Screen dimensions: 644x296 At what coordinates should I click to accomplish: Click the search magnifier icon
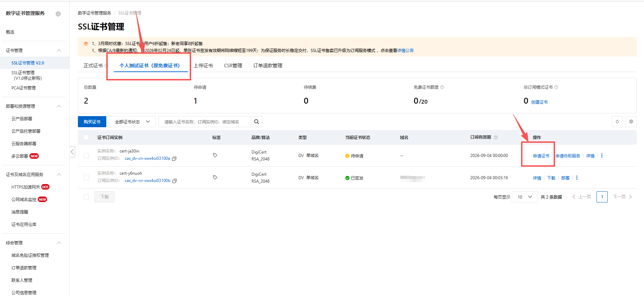(x=257, y=122)
